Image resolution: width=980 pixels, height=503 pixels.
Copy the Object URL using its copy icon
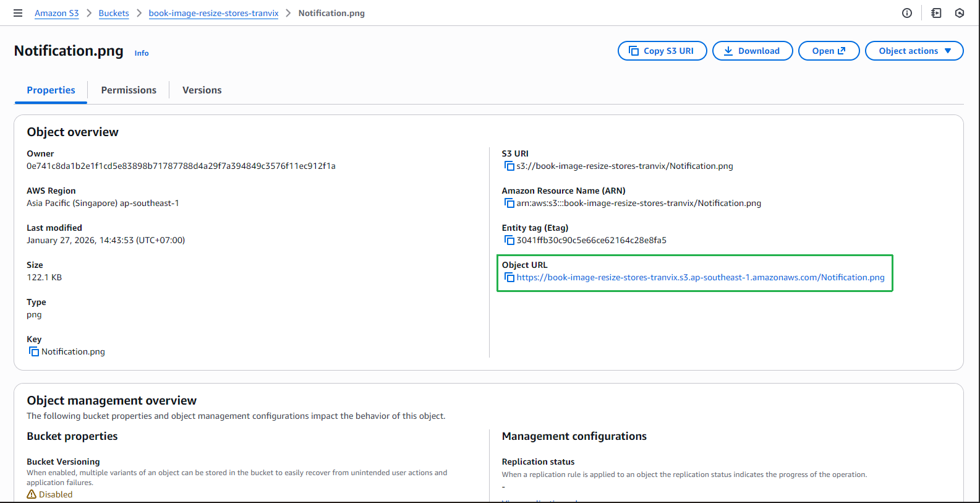pos(509,277)
